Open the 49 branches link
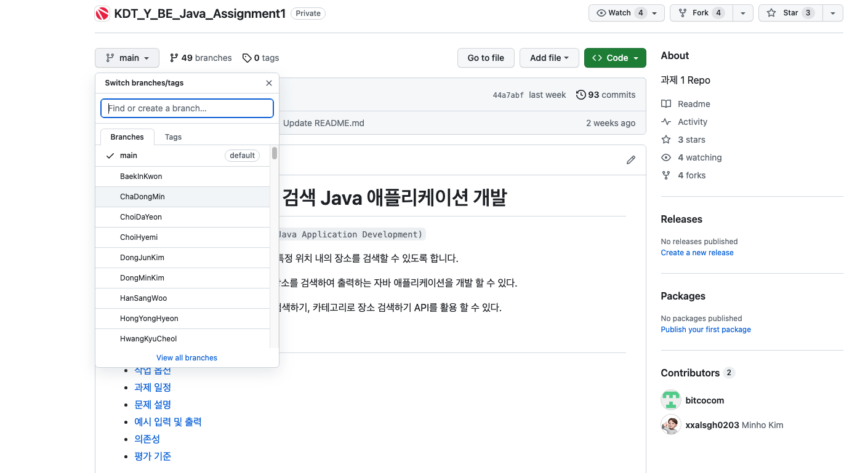The image size is (868, 473). click(201, 58)
